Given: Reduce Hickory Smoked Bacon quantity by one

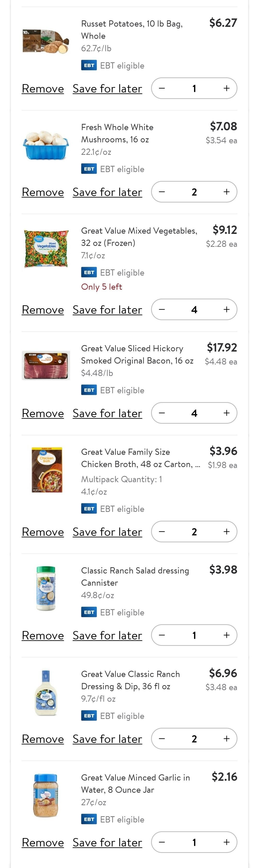Looking at the screenshot, I should pos(162,413).
